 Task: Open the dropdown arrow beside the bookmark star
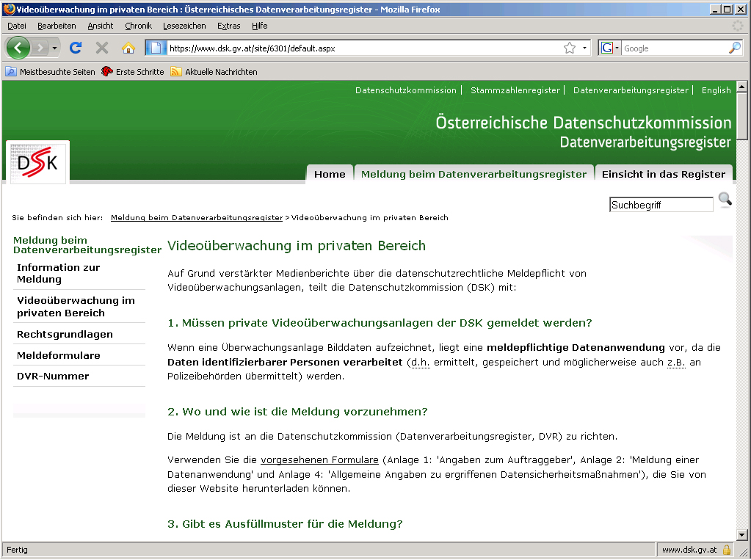click(584, 47)
